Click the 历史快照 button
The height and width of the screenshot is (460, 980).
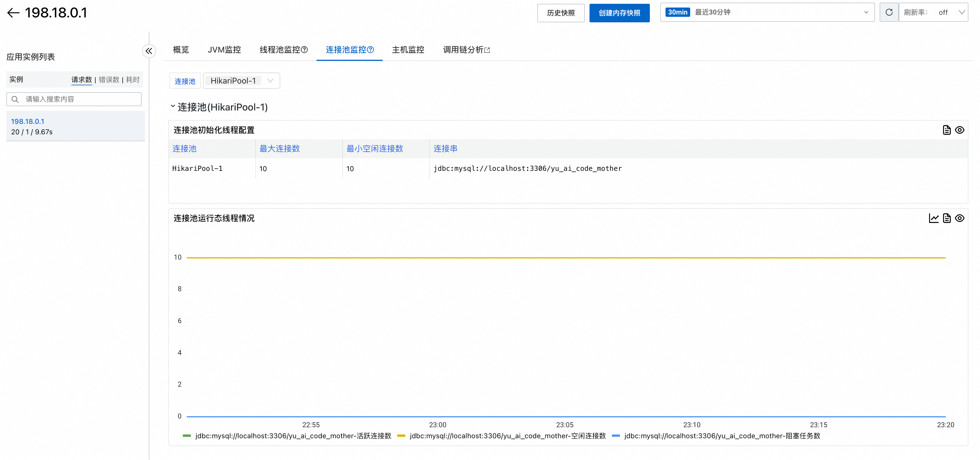[560, 13]
